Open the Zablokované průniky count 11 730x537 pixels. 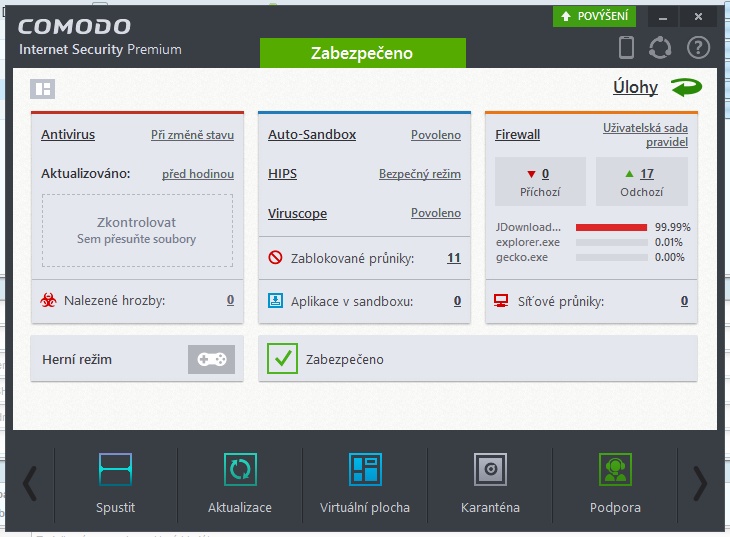tap(454, 258)
